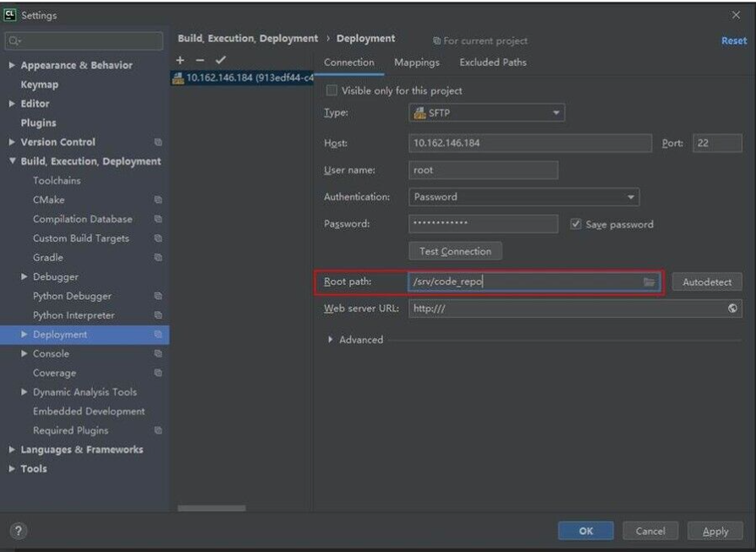
Task: Click the Autodetect button
Action: pos(706,282)
